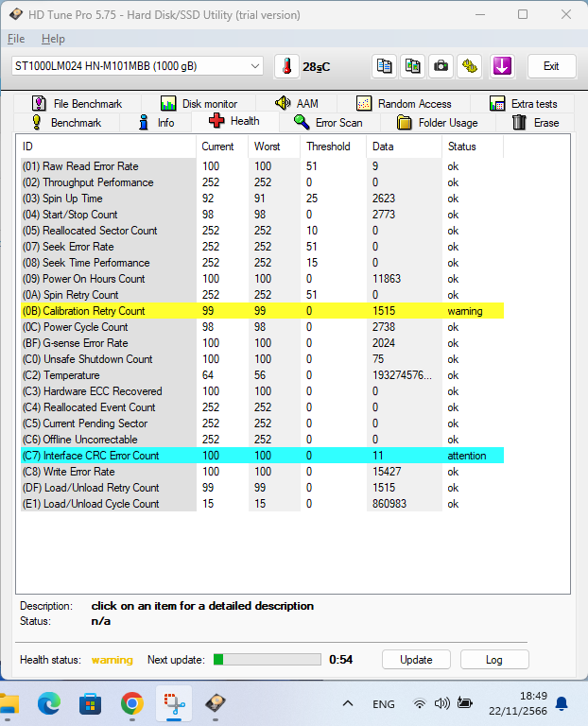Select the Raw Read Error Rate row
The image size is (588, 726).
pyautogui.click(x=262, y=166)
